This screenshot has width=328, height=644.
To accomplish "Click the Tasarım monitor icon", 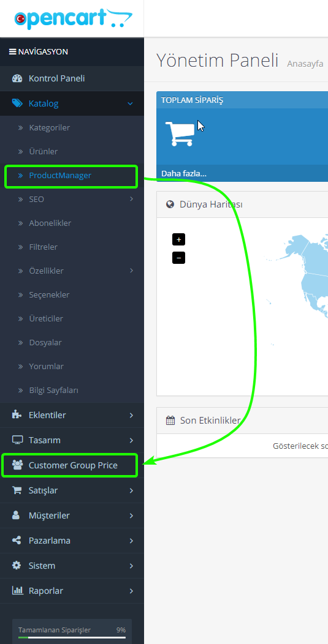I will [x=17, y=440].
